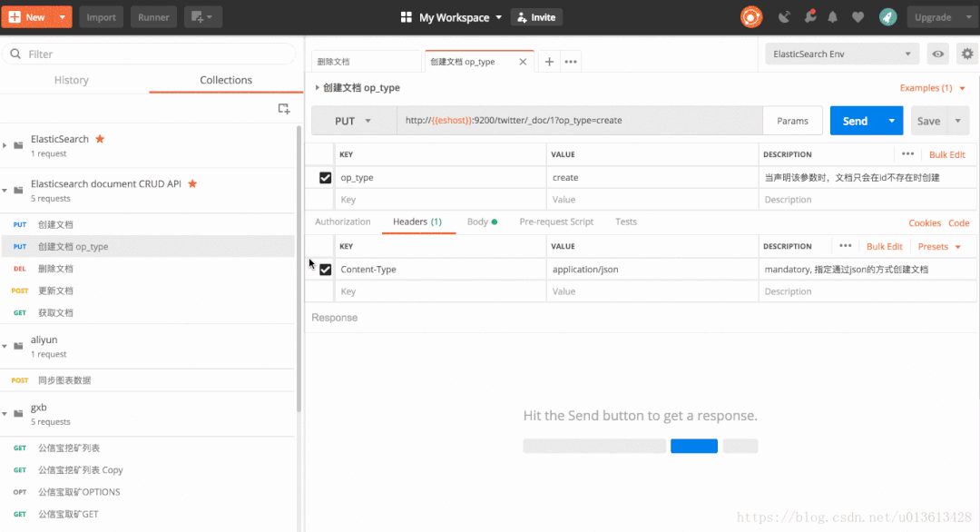Viewport: 980px width, 532px height.
Task: Close the 创建文档 op_type tab
Action: (x=523, y=62)
